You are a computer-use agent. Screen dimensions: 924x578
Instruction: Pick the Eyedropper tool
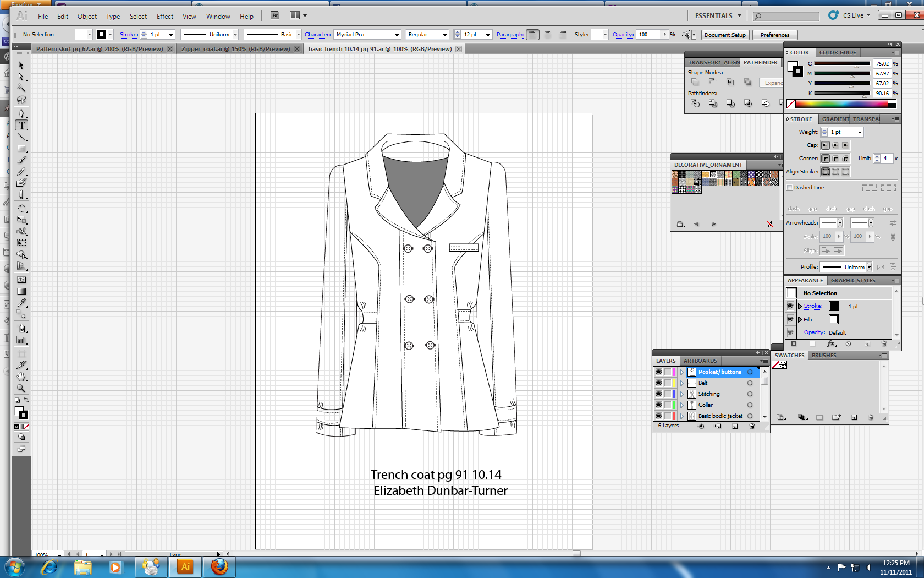[x=22, y=303]
